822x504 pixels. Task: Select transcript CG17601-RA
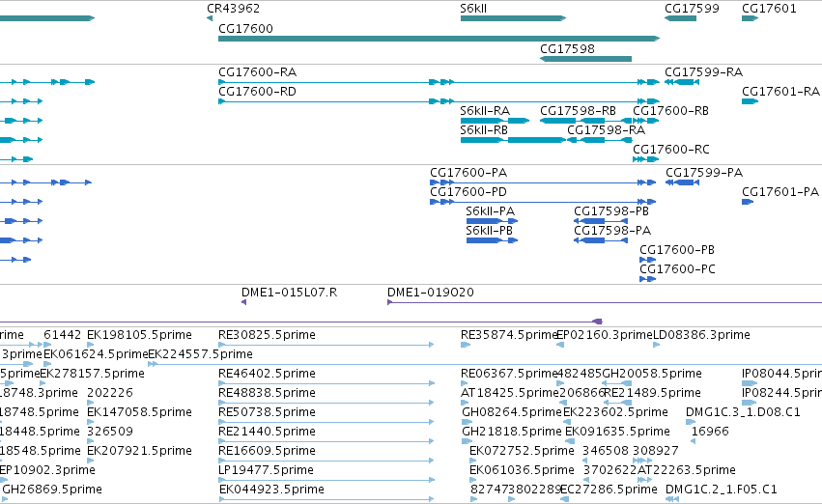click(750, 101)
